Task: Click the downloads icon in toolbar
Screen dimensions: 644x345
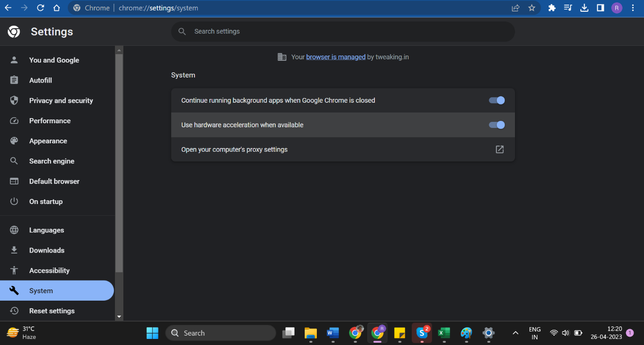Action: point(584,7)
